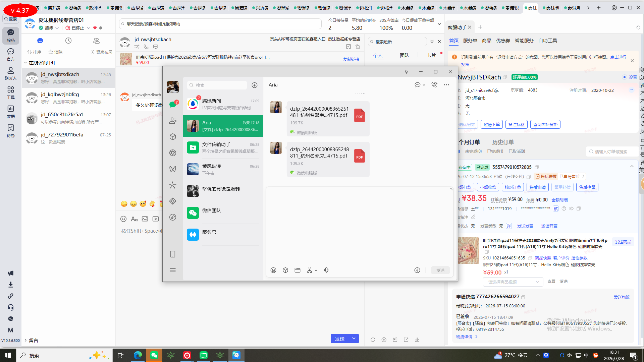Open emoji picker in customer service chat

pos(123,219)
